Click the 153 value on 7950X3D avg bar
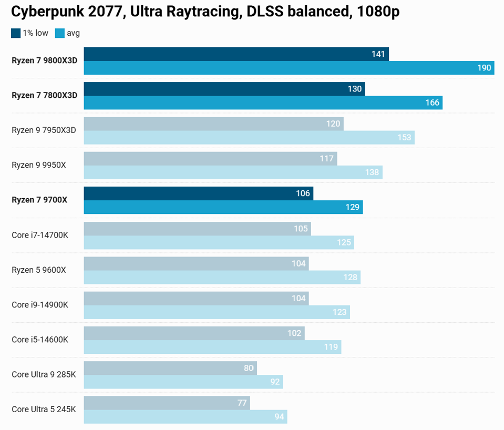Screen dimensions: 504x430 404,138
